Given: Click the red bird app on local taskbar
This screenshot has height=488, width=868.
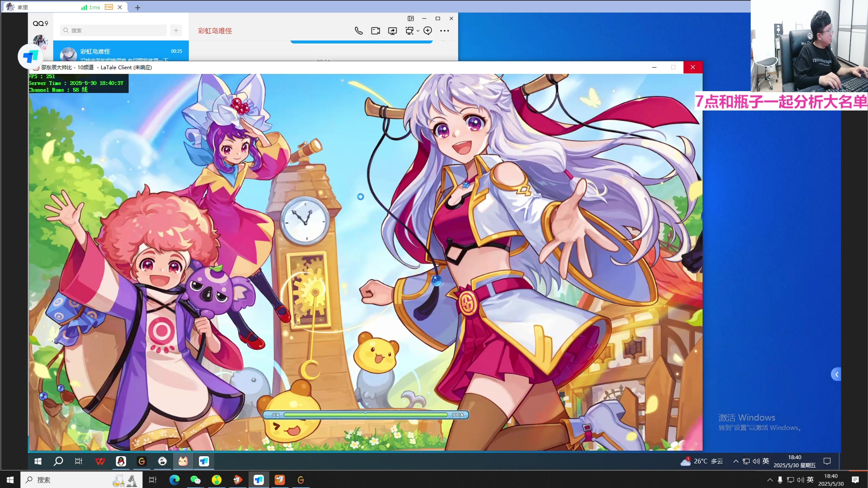Looking at the screenshot, I should click(238, 480).
